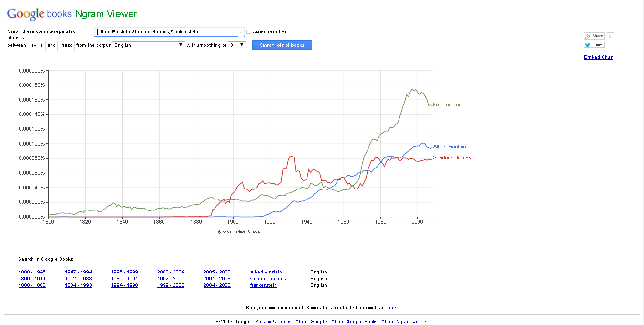Click the 0.000200% y-axis label
The height and width of the screenshot is (325, 644).
click(x=31, y=71)
